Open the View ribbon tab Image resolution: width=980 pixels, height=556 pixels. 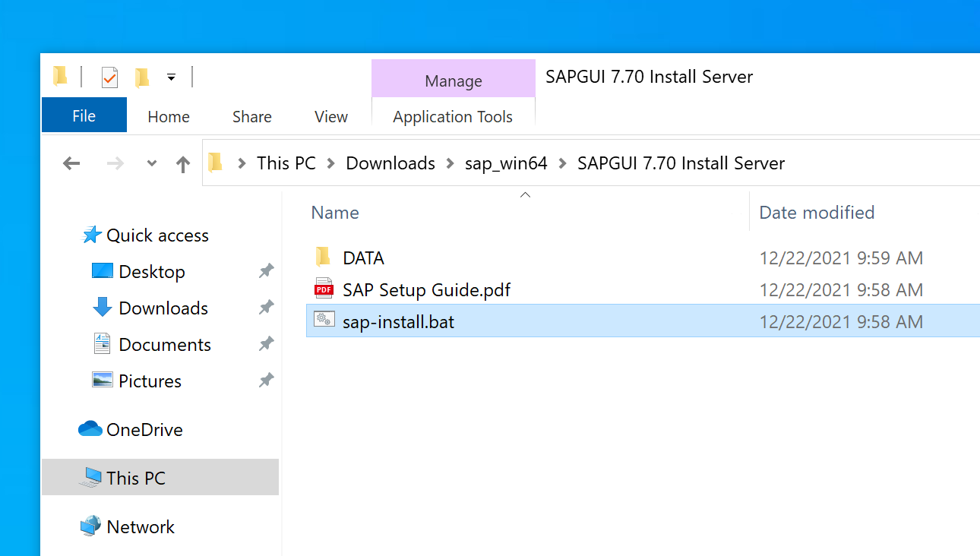(x=331, y=117)
